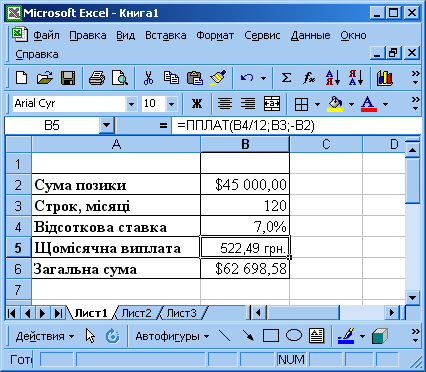Pick the Arrow drawing tool

[x=248, y=336]
